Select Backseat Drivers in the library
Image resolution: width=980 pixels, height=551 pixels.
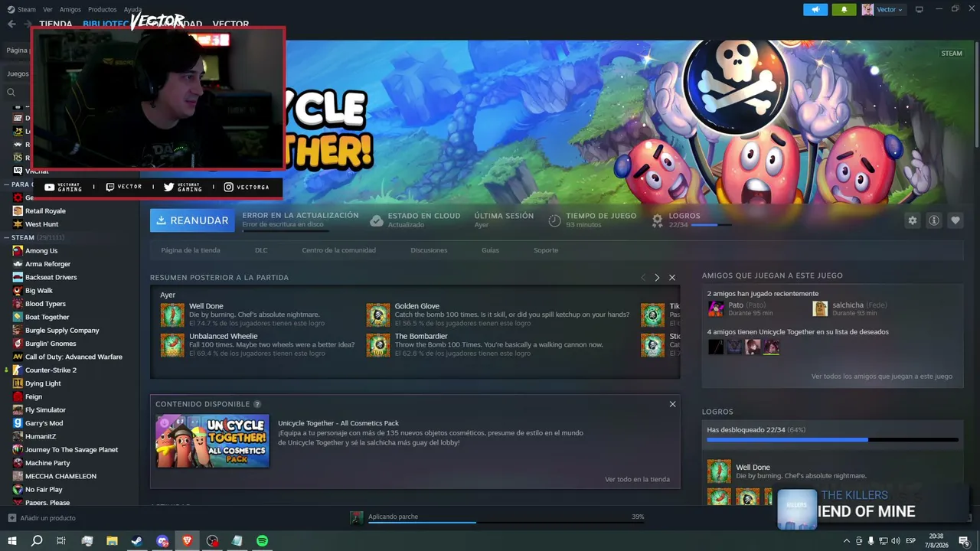pyautogui.click(x=51, y=277)
